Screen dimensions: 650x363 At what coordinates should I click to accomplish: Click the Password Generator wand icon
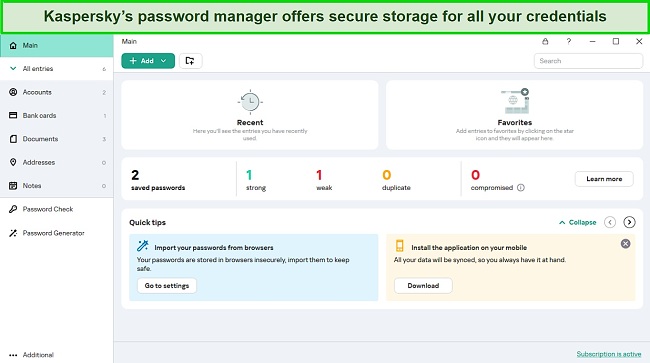point(13,233)
